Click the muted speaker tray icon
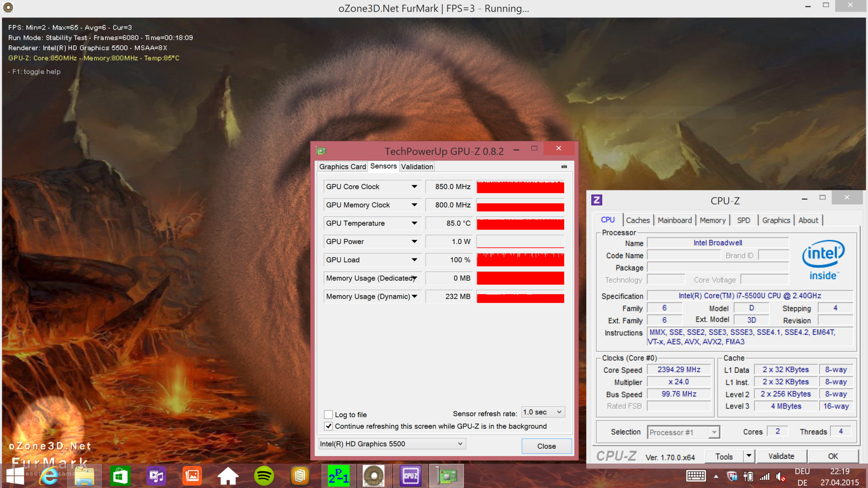This screenshot has height=488, width=868. pos(780,477)
